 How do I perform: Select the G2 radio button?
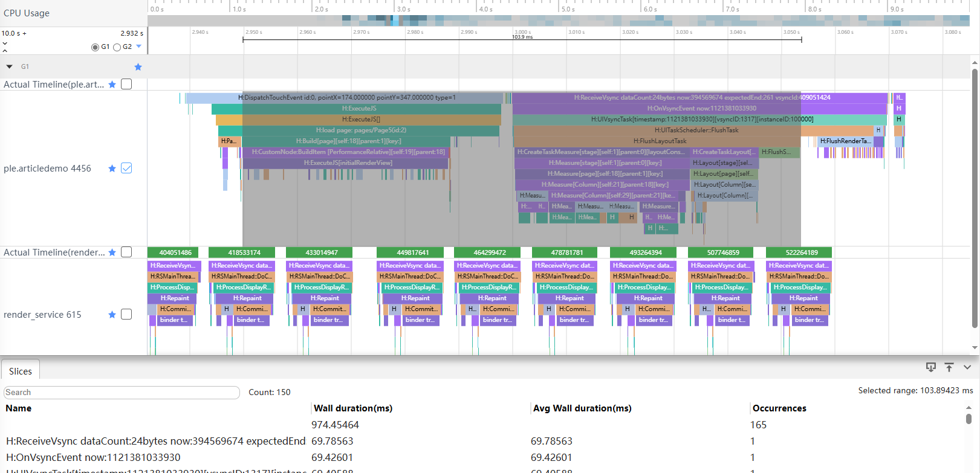pyautogui.click(x=117, y=47)
